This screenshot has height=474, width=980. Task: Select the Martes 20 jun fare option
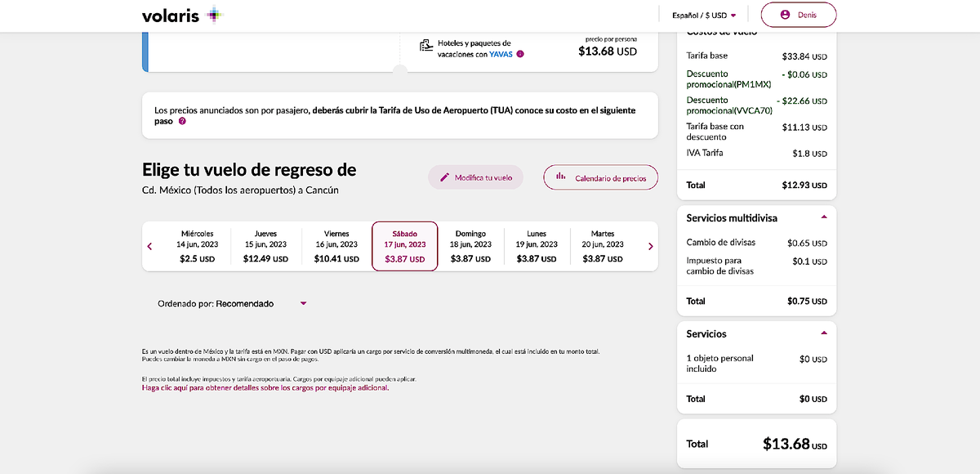[602, 245]
